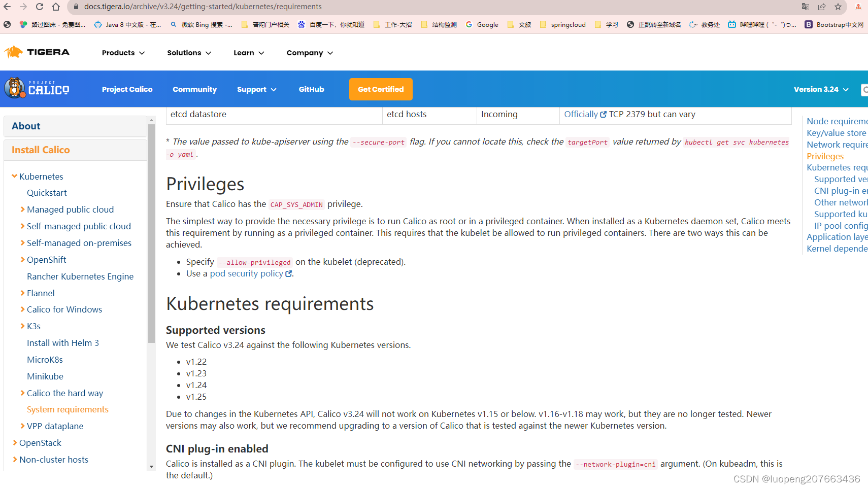
Task: Reload the page with refresh icon
Action: point(40,7)
